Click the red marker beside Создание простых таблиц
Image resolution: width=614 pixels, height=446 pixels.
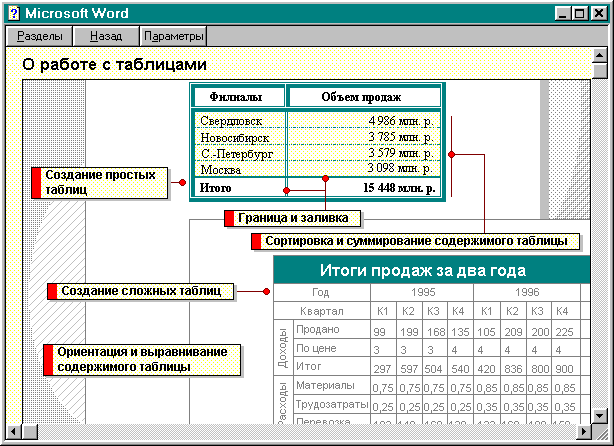point(37,182)
